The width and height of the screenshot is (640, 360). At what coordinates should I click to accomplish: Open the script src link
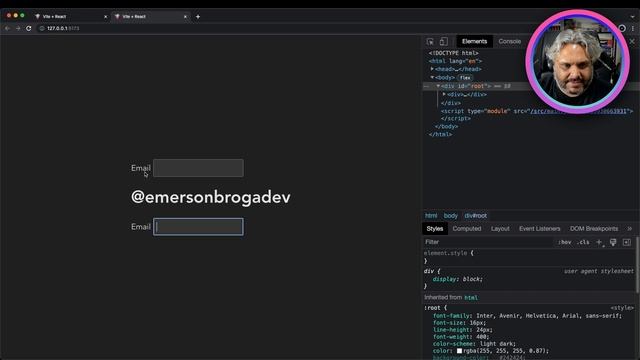pos(578,111)
